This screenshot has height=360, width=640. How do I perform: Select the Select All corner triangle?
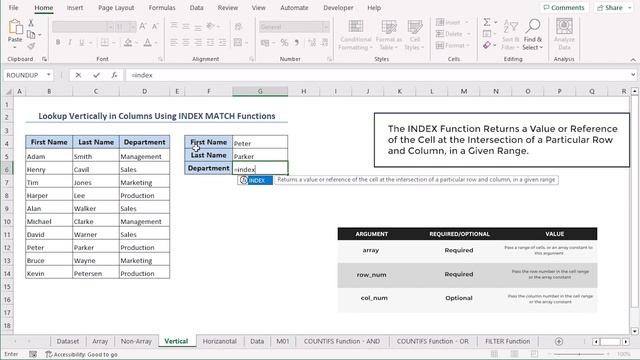(x=8, y=92)
